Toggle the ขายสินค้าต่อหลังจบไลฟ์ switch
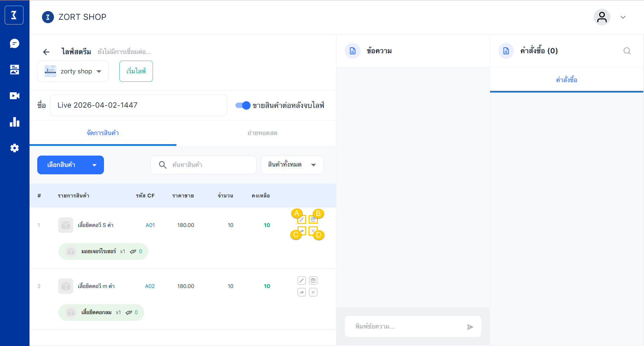The image size is (644, 346). [x=243, y=105]
